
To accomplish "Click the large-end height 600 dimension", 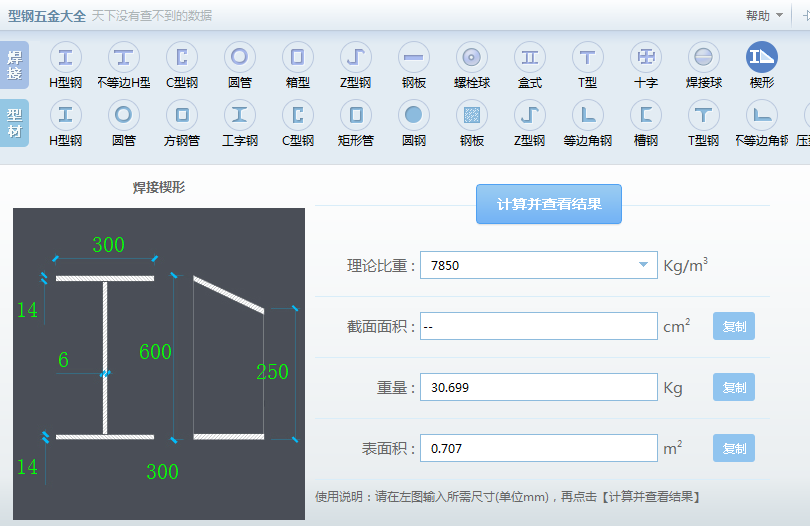I will click(x=155, y=352).
